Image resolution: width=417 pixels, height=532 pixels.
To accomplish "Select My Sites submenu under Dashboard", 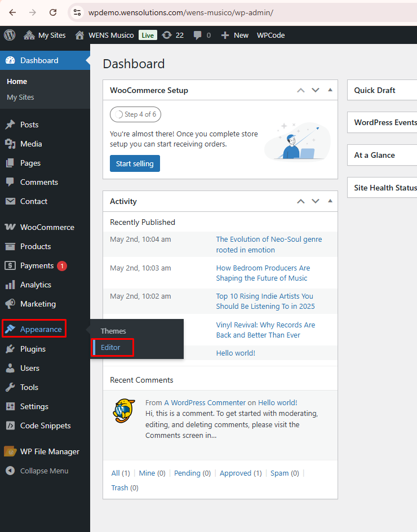I will [x=20, y=97].
